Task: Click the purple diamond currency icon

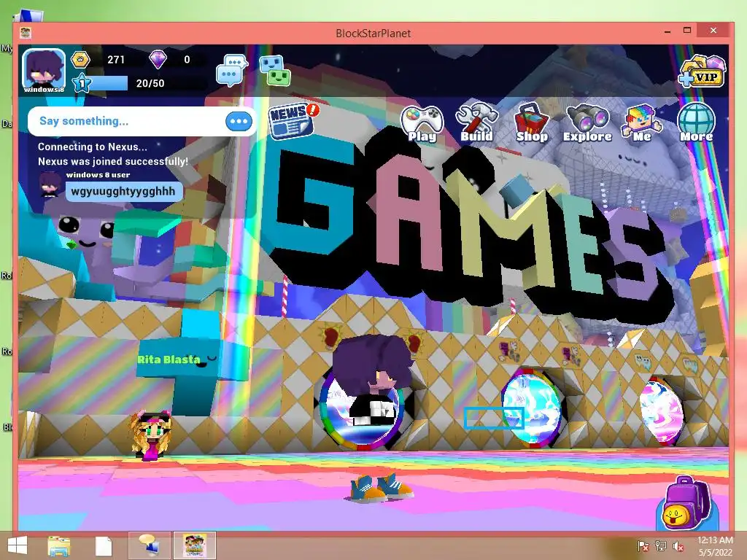Action: coord(158,60)
